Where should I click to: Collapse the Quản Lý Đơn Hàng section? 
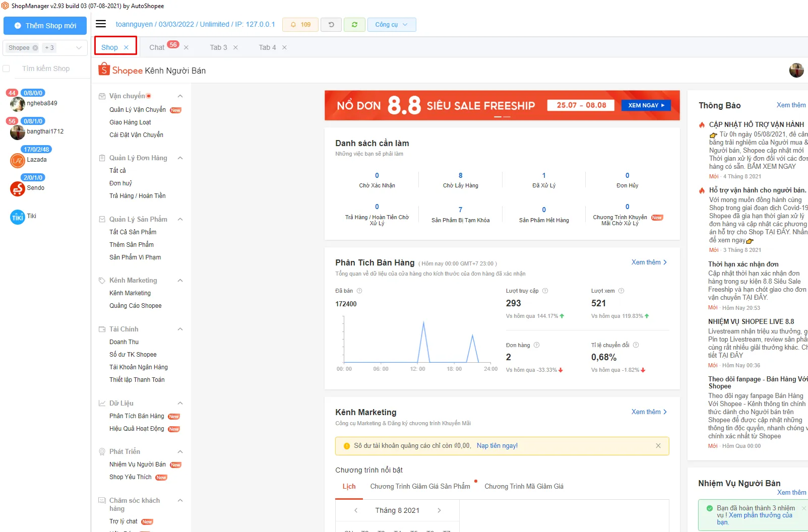coord(180,158)
